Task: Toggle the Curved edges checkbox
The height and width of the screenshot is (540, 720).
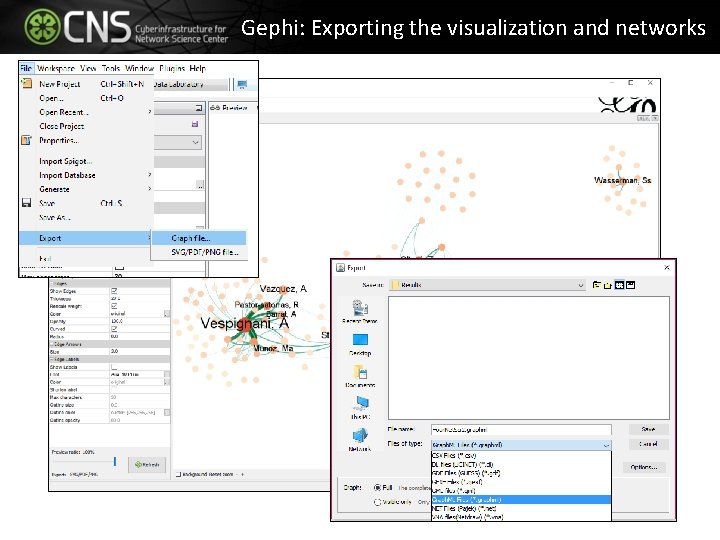Action: [x=114, y=329]
